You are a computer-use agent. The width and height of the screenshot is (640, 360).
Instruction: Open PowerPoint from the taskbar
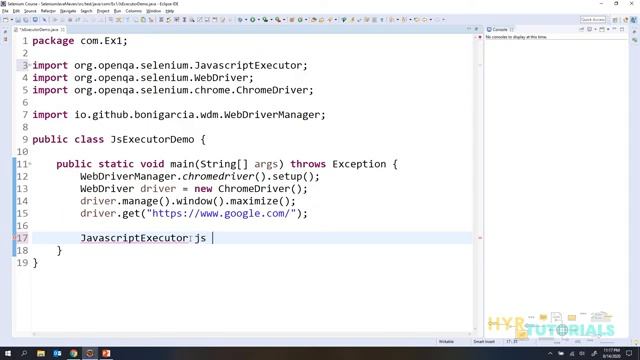106,353
